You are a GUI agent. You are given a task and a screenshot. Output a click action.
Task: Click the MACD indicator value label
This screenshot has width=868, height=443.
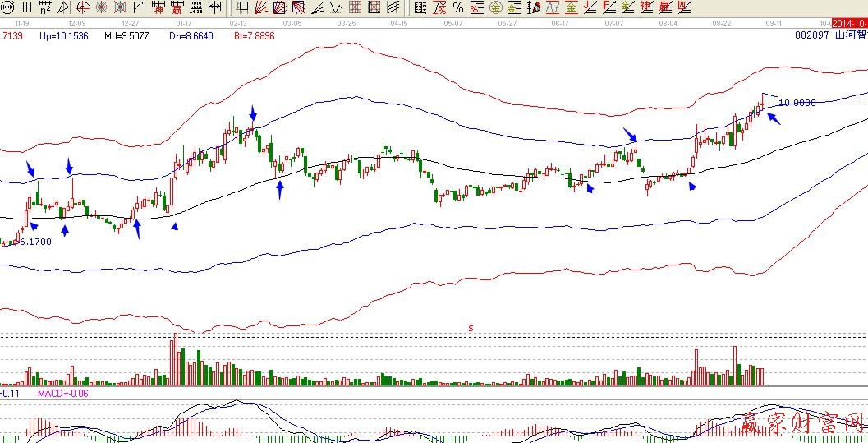(63, 394)
